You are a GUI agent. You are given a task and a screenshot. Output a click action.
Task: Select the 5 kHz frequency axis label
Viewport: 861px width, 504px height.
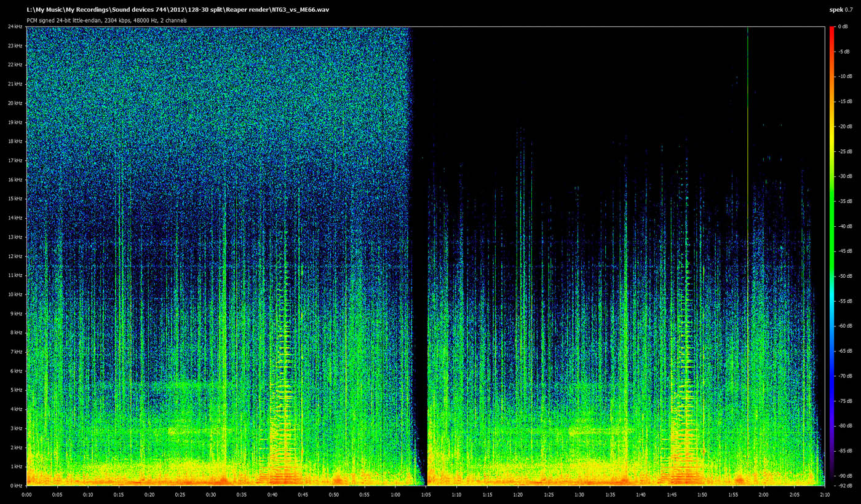pyautogui.click(x=15, y=390)
